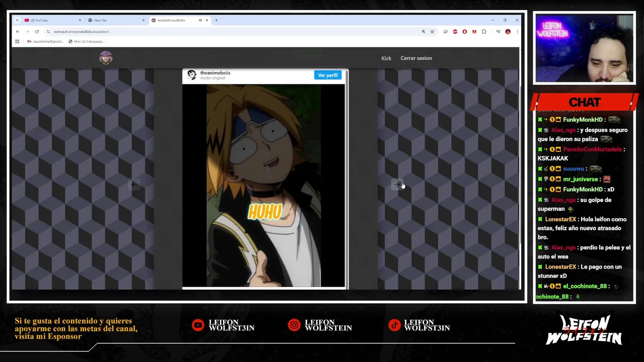644x362 pixels.
Task: Switch to the New Tab browser tab
Action: pyautogui.click(x=115, y=20)
